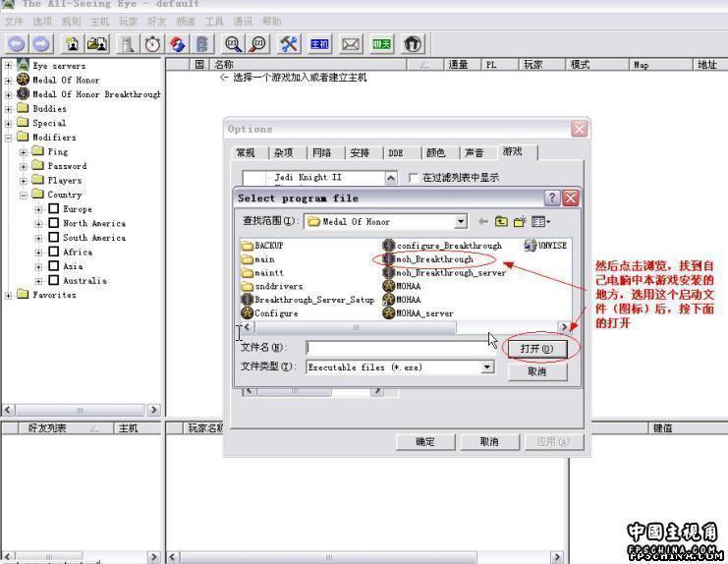Screen dimensions: 728x564
Task: Switch to the 常规 options tab
Action: click(x=246, y=152)
